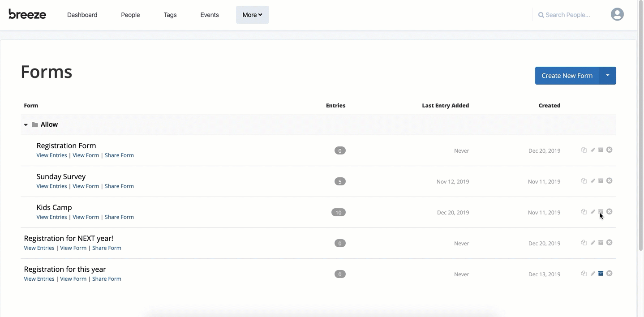Copy the Kids Camp form
This screenshot has width=644, height=317.
[x=584, y=211]
